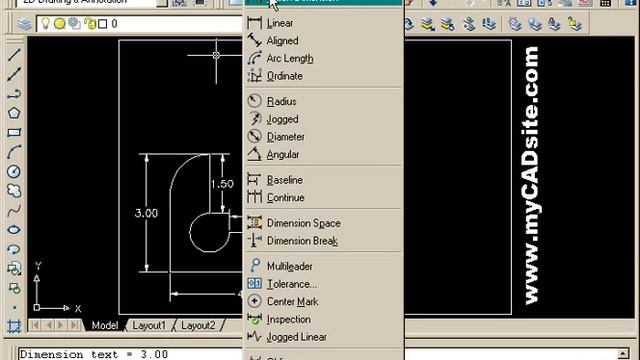Image resolution: width=640 pixels, height=360 pixels.
Task: Select the Polygon tool
Action: [14, 113]
